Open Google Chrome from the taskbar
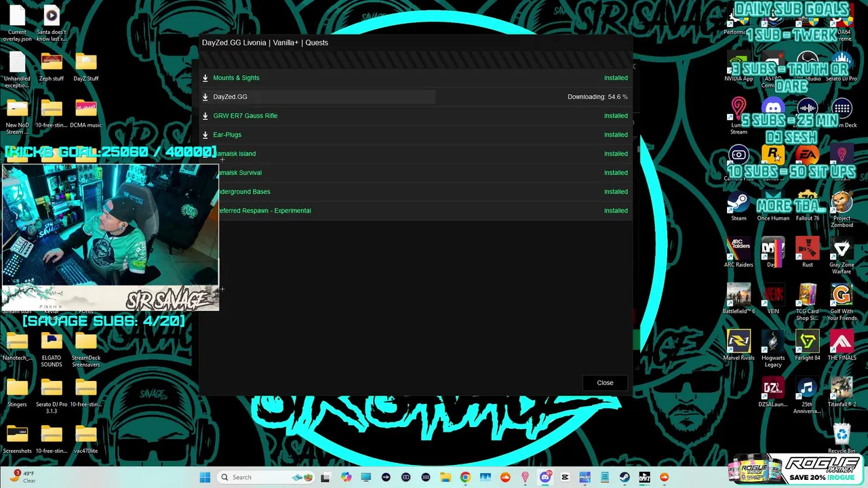 point(465,477)
